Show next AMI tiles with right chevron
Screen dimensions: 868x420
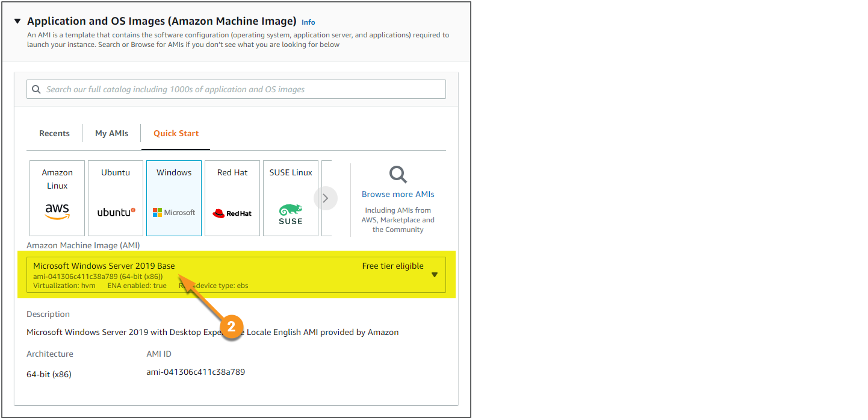(326, 198)
